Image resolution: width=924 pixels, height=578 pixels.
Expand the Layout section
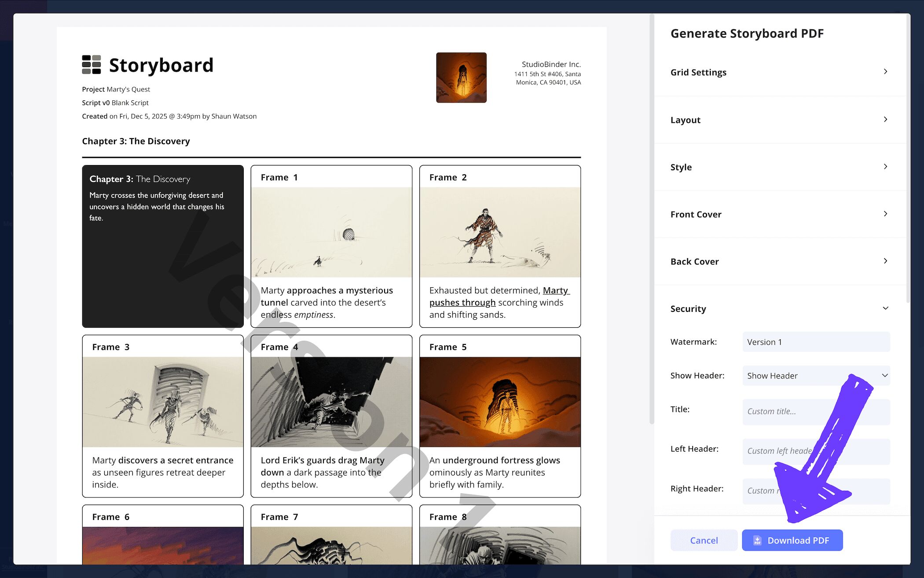(x=779, y=120)
